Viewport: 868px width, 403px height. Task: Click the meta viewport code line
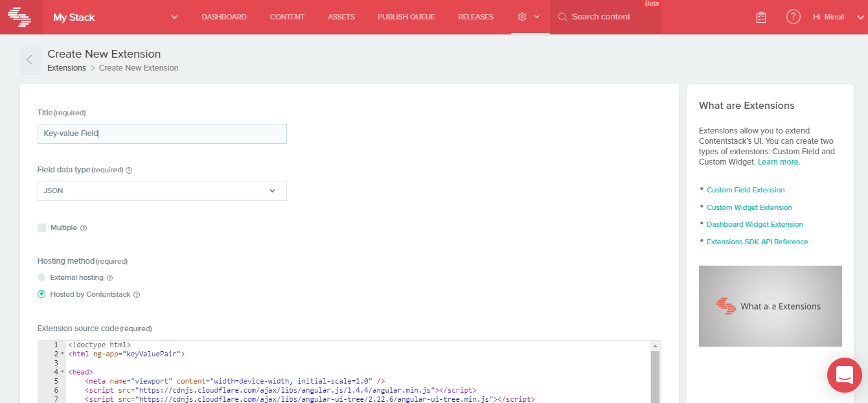coord(235,382)
